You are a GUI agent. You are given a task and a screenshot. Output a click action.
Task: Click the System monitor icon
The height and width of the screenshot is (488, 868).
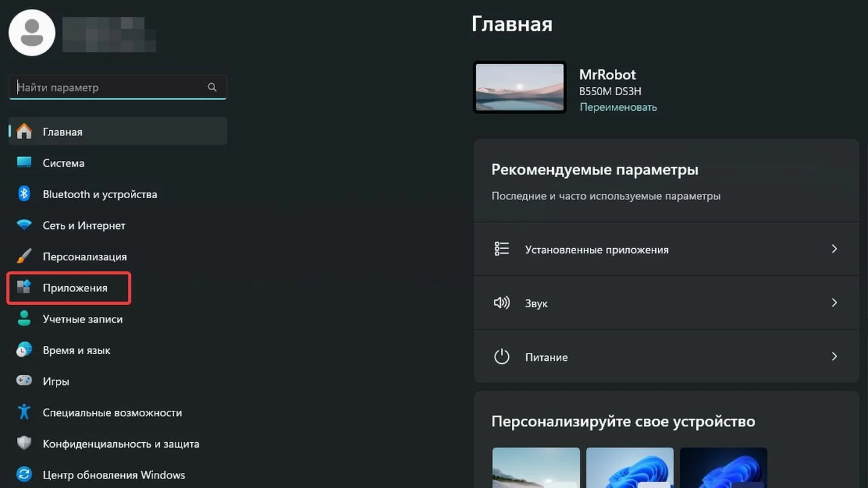click(x=24, y=163)
